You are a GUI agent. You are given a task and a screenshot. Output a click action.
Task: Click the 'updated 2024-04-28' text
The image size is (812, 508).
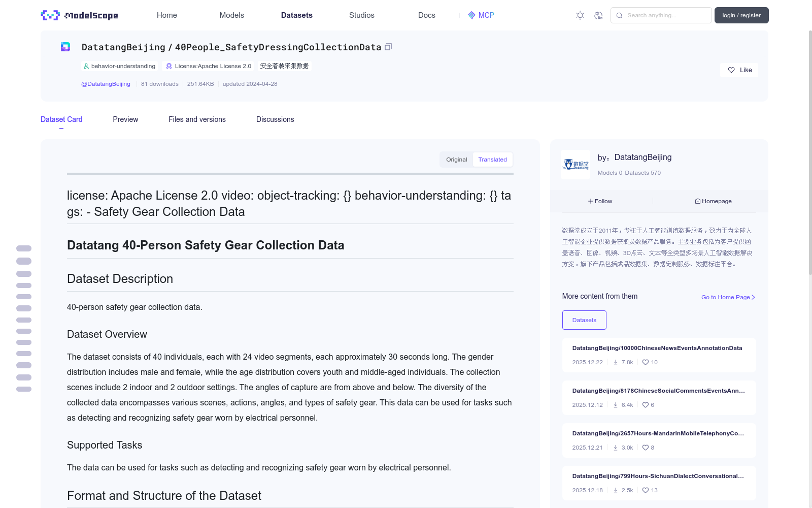pyautogui.click(x=250, y=84)
